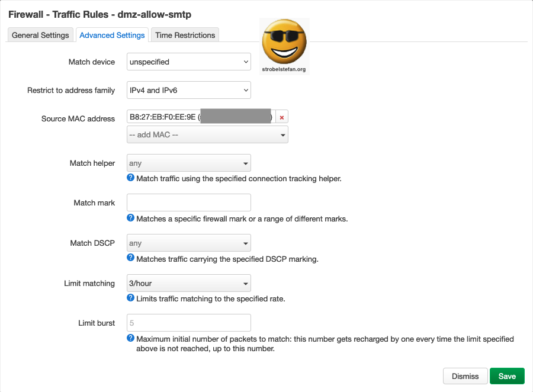The height and width of the screenshot is (392, 533).
Task: Open the Match device dropdown
Action: 189,62
